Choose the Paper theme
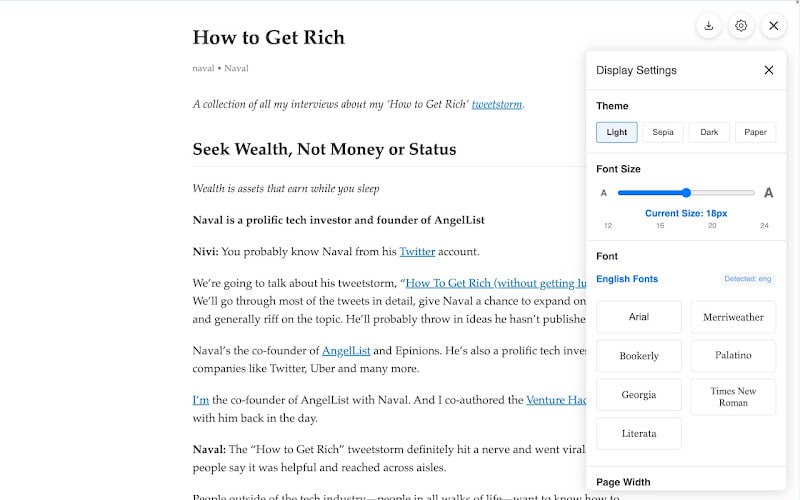 [755, 132]
